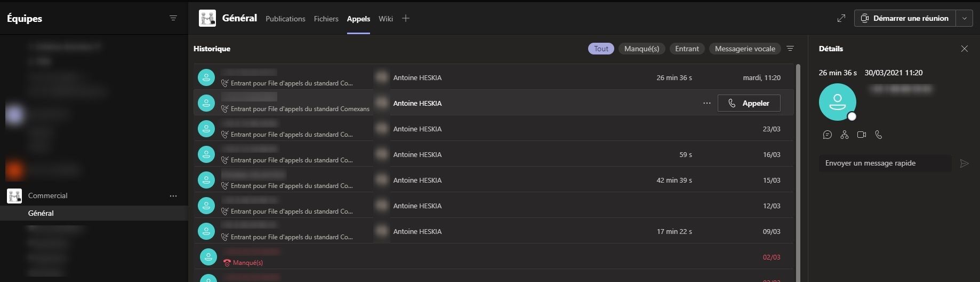Viewport: 980px width, 282px height.
Task: Click contact avatar in Détails panel
Action: 837,101
